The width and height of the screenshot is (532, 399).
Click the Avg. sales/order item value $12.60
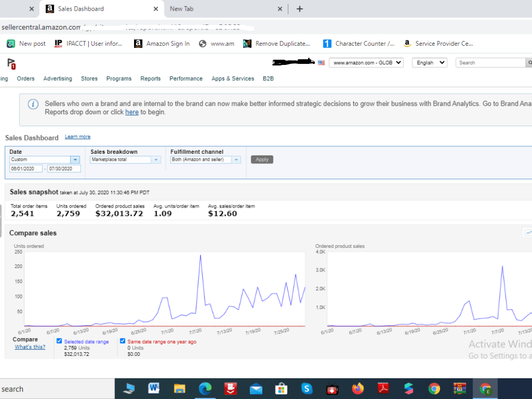[x=222, y=214]
